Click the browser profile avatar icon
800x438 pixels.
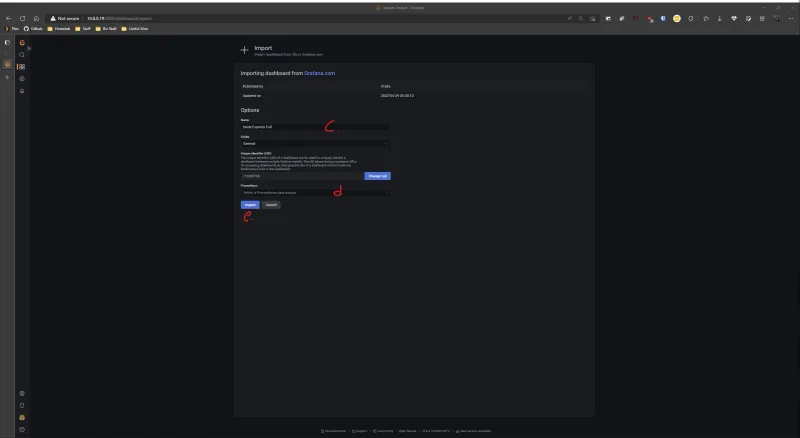point(777,18)
